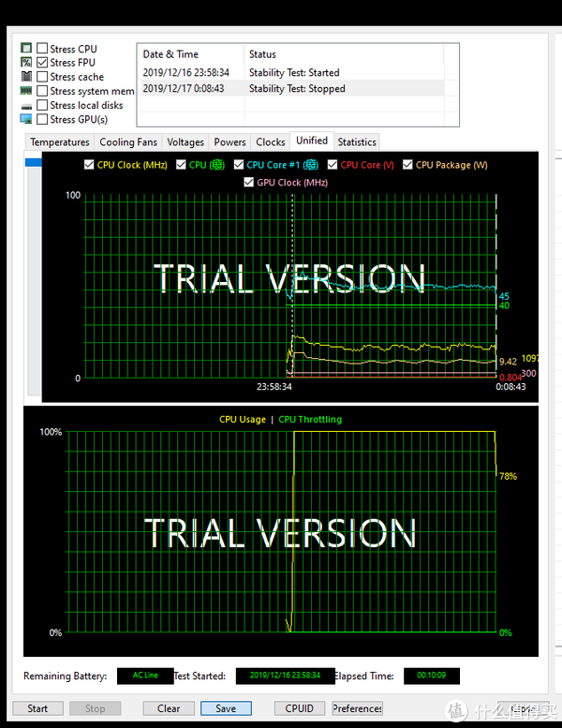Click the 2019/12/16 23:58:34 log timestamp

pyautogui.click(x=185, y=72)
